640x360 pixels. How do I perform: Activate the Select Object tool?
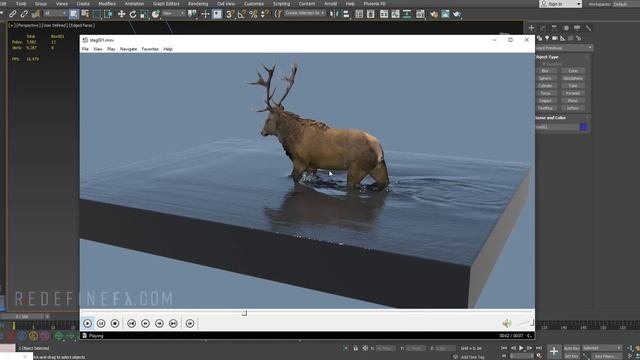pyautogui.click(x=73, y=14)
